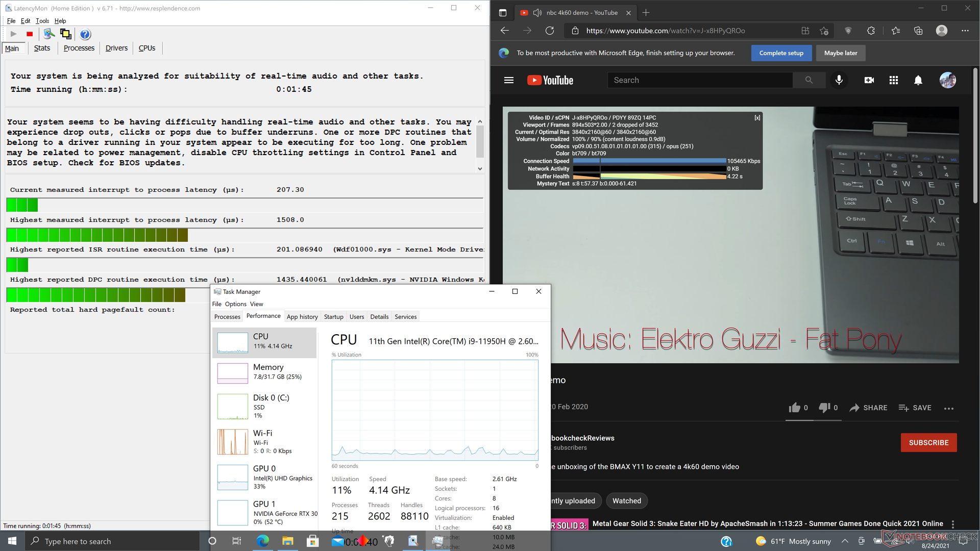Open the Edge settings and more menu
Viewport: 980px width, 551px height.
965,31
